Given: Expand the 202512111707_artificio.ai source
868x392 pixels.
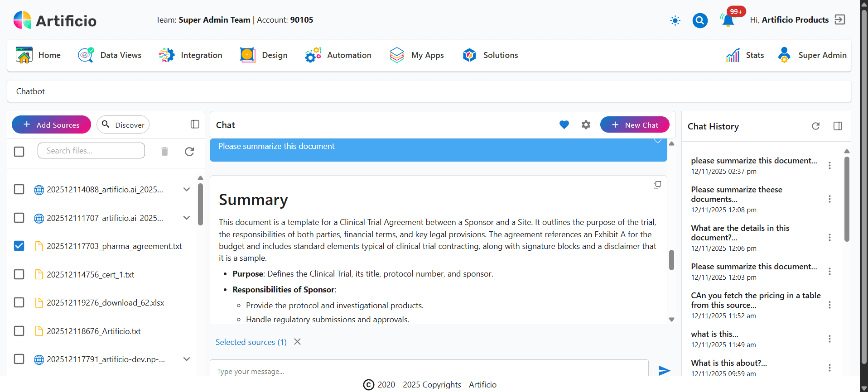Looking at the screenshot, I should coord(187,218).
